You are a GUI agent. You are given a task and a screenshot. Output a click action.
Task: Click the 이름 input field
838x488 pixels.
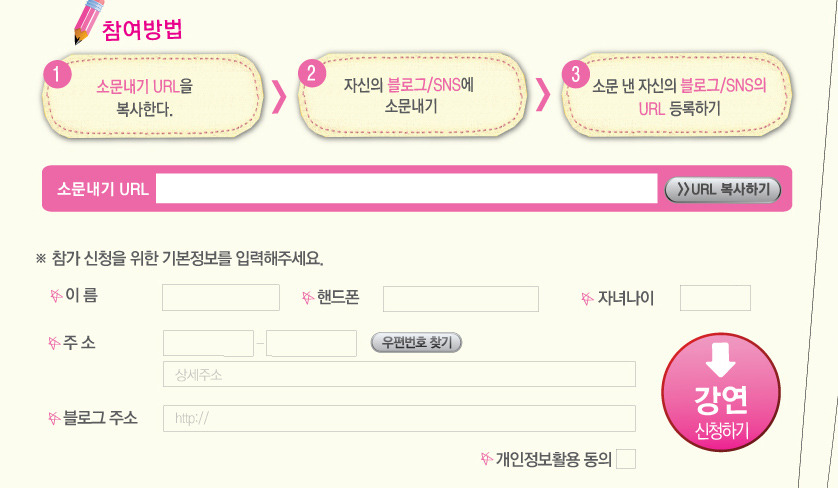pyautogui.click(x=221, y=298)
